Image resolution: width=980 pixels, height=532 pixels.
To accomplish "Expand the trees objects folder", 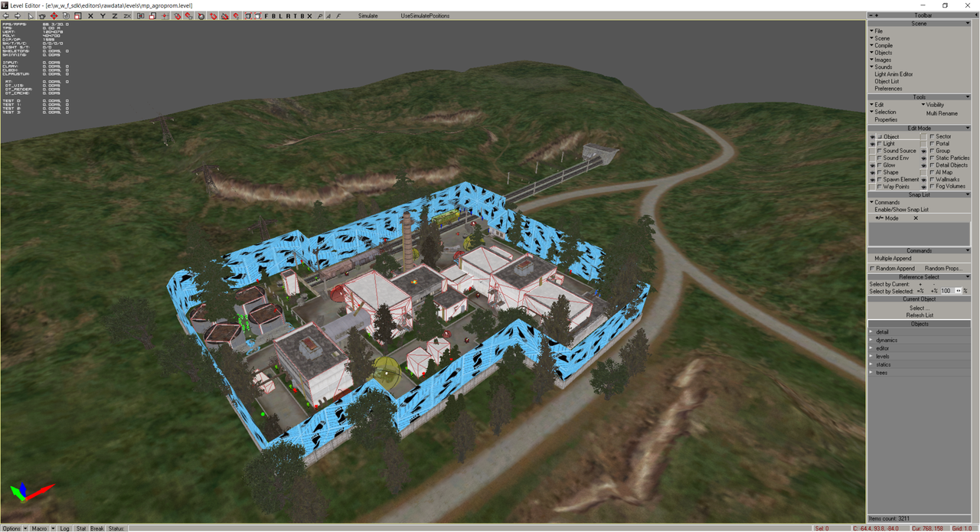I will (x=871, y=373).
